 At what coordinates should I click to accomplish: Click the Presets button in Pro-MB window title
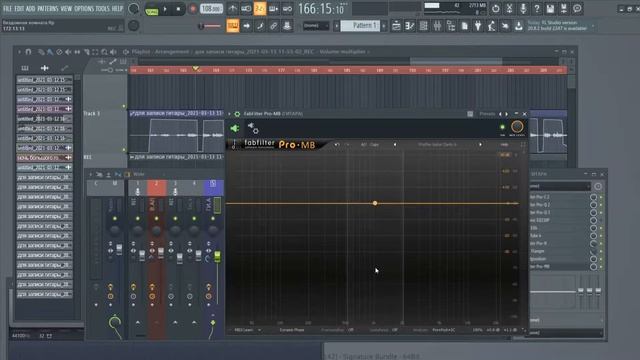[487, 114]
